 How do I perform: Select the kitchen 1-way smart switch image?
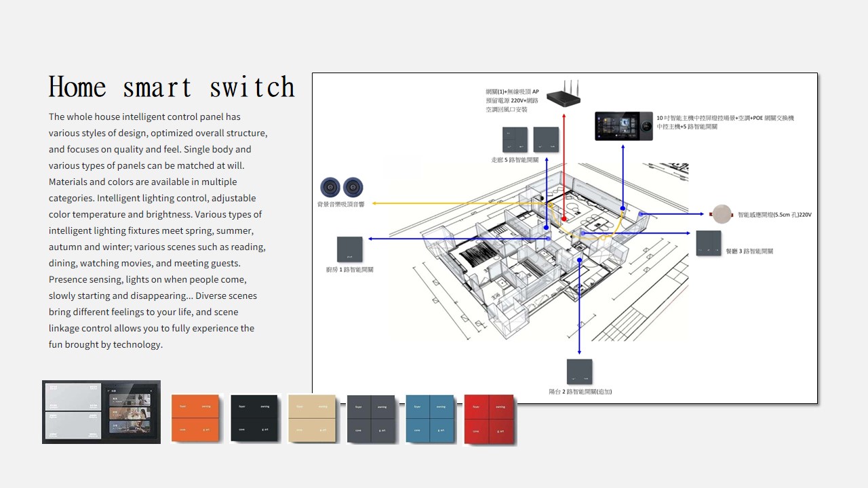tap(350, 249)
